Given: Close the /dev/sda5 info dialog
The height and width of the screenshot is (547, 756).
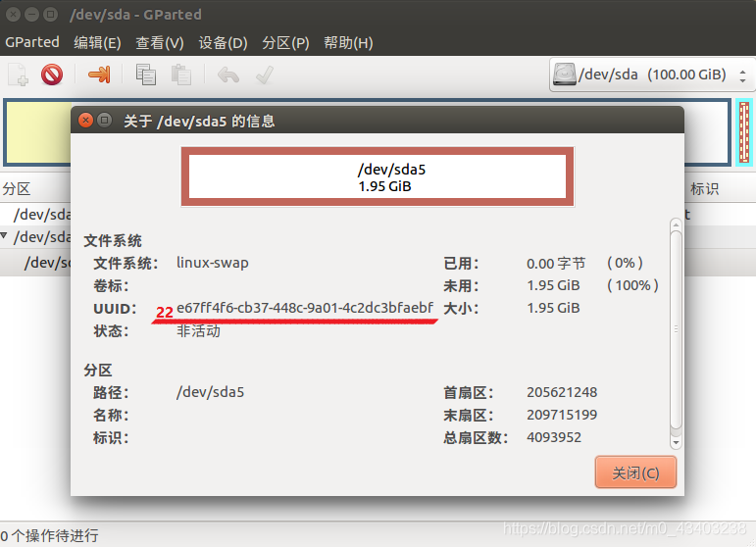Looking at the screenshot, I should click(86, 120).
